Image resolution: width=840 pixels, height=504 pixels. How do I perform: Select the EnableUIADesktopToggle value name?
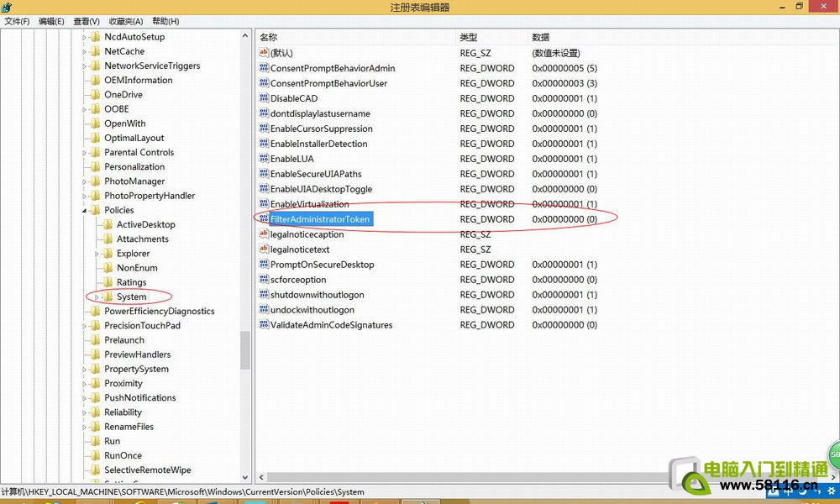[x=321, y=189]
